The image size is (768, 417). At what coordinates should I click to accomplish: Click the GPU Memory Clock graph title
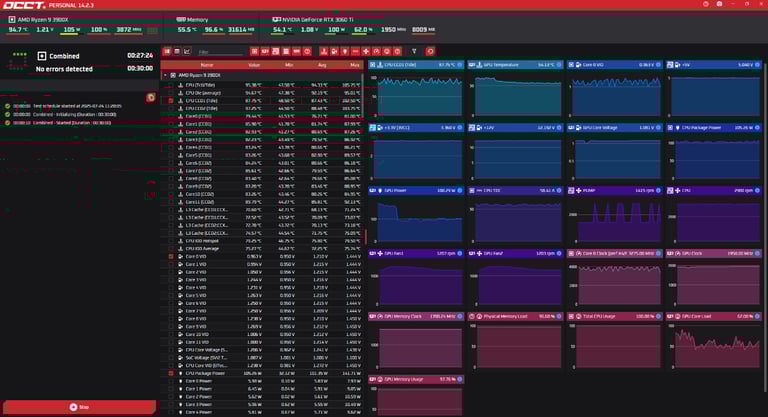coord(403,317)
